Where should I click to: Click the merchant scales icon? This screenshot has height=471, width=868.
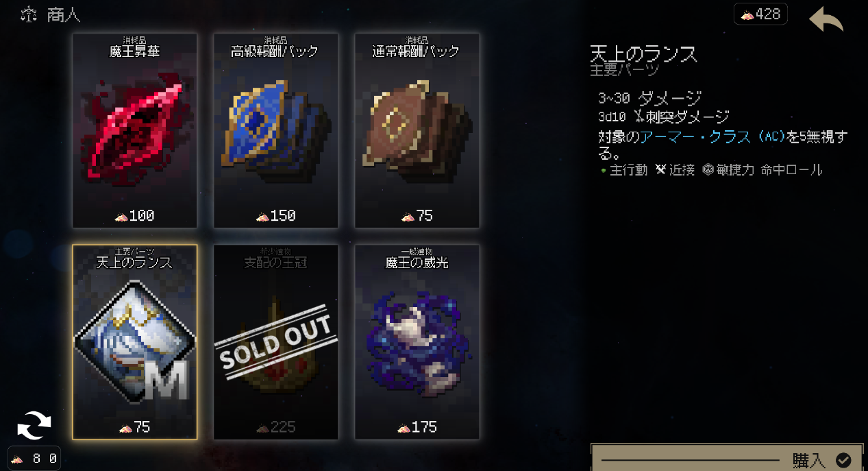[29, 14]
